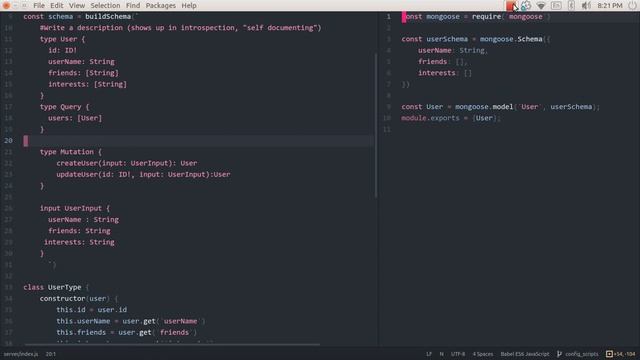The height and width of the screenshot is (360, 640).
Task: Open the Edit menu
Action: click(x=57, y=5)
